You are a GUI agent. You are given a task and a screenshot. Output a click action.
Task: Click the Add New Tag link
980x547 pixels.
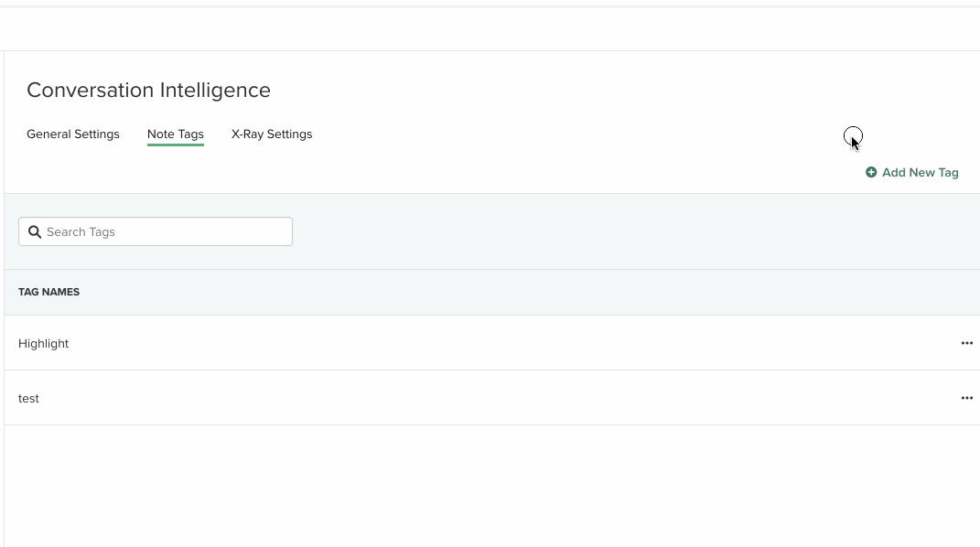[920, 172]
